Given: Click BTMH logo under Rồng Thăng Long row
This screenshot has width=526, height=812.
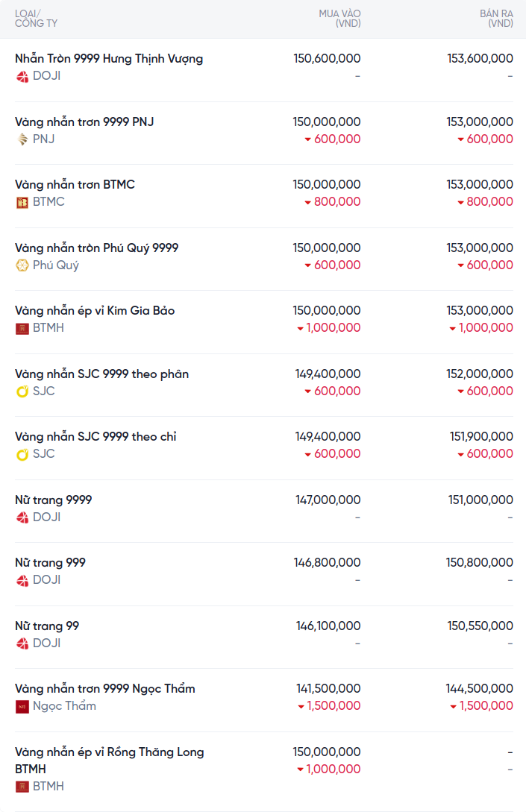Looking at the screenshot, I should point(22,787).
